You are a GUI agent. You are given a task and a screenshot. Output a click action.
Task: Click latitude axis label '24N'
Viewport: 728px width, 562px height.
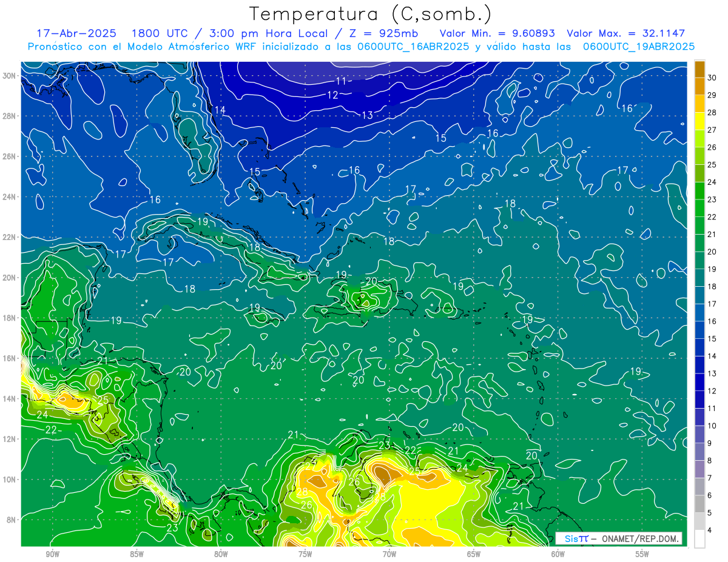pyautogui.click(x=9, y=196)
